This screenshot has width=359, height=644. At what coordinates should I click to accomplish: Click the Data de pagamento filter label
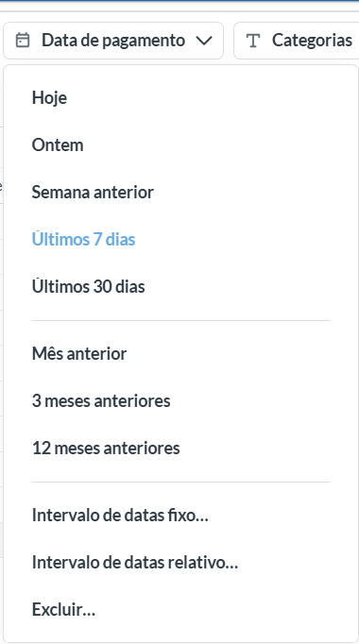coord(113,41)
